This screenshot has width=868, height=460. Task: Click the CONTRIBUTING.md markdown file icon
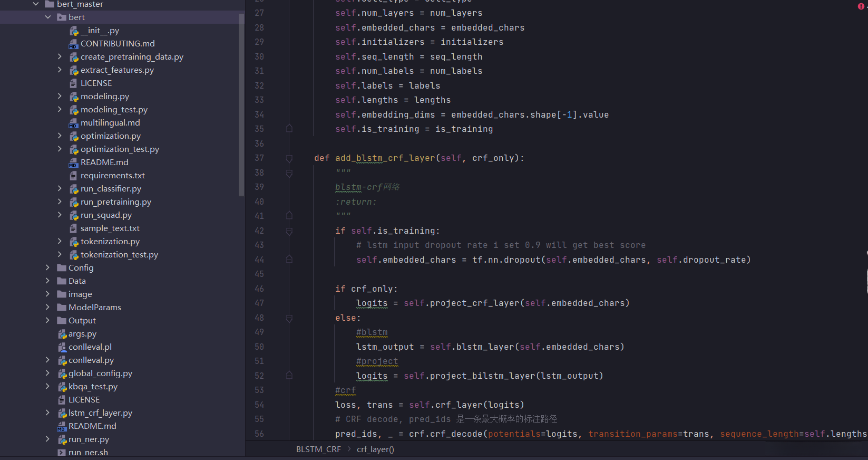73,44
